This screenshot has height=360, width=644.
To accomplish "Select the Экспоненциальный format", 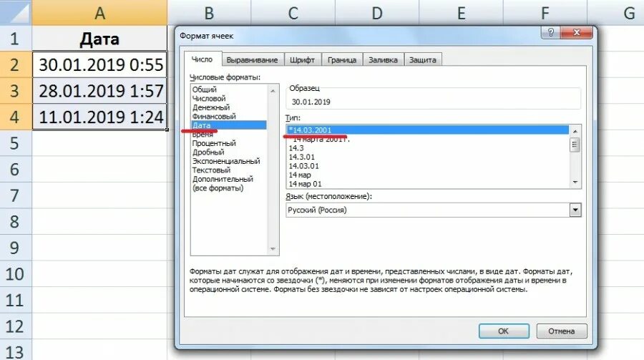I will pyautogui.click(x=226, y=161).
